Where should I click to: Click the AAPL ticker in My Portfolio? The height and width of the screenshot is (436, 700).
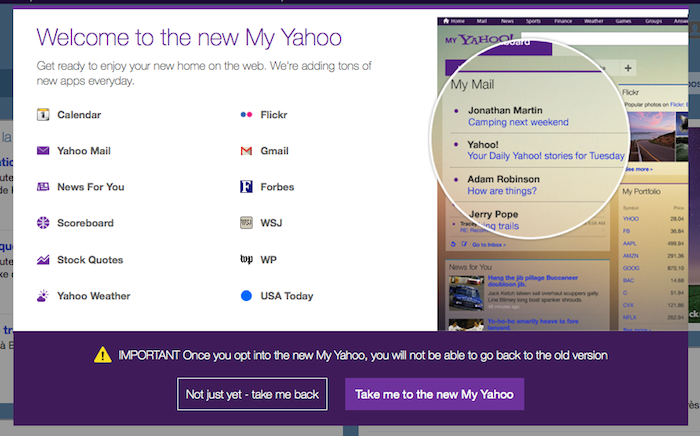630,244
